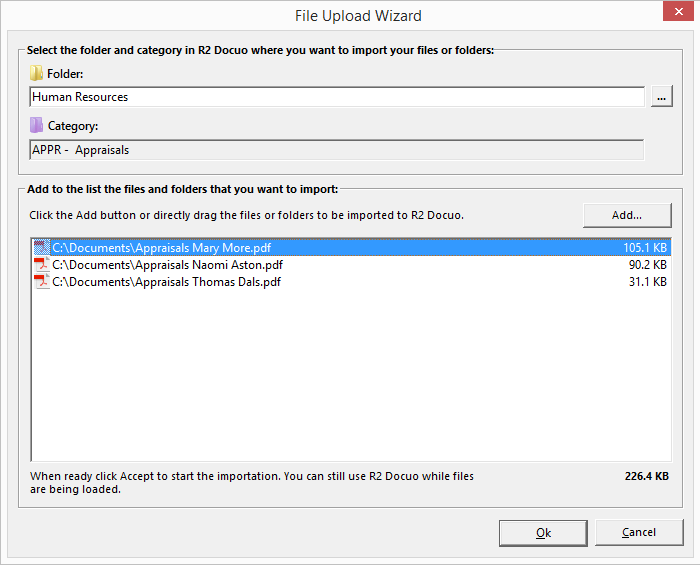Click the 105.1 KB size value
This screenshot has height=565, width=700.
pos(645,248)
